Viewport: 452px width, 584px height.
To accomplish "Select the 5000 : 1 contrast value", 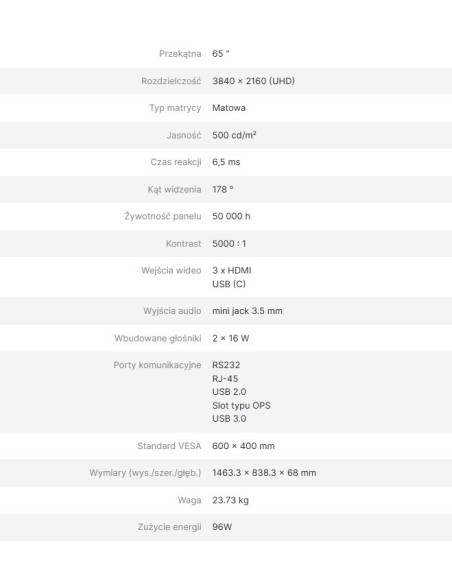I will [x=229, y=244].
